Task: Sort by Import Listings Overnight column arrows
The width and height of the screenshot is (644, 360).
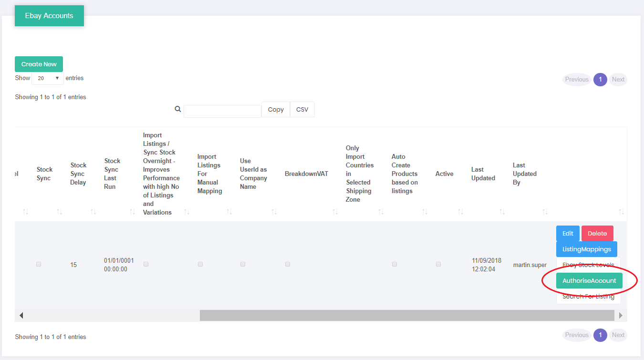Action: click(187, 211)
